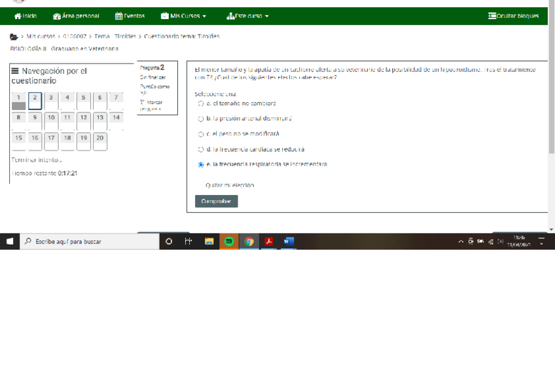Viewport: 555px width, 392px height.
Task: Open Adobe Acrobat from taskbar
Action: [269, 241]
